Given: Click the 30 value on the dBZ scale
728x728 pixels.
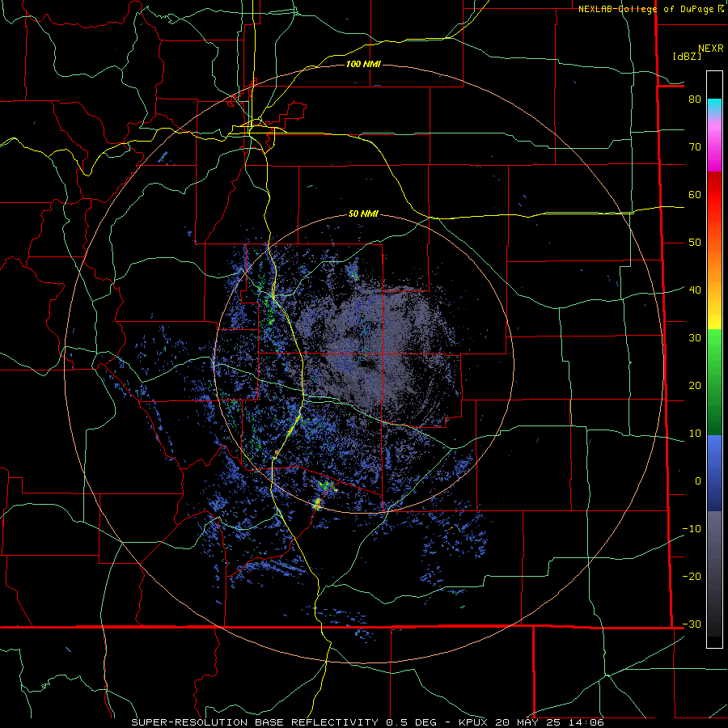Looking at the screenshot, I should [x=695, y=338].
